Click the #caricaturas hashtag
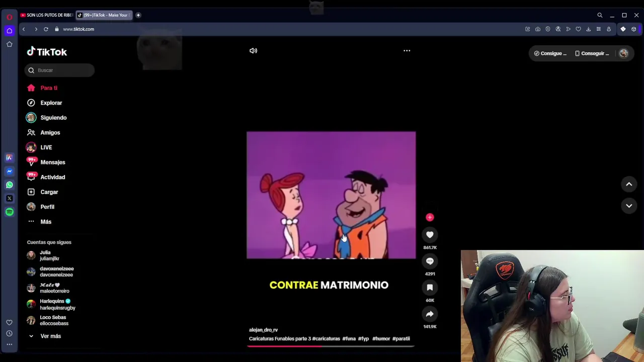Image resolution: width=644 pixels, height=362 pixels. (x=326, y=339)
